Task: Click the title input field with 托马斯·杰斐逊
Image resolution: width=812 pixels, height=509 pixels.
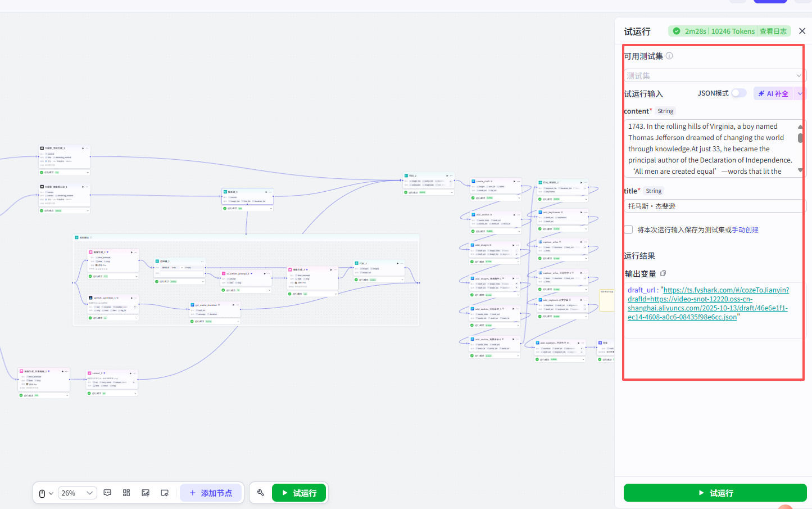Action: (x=714, y=206)
